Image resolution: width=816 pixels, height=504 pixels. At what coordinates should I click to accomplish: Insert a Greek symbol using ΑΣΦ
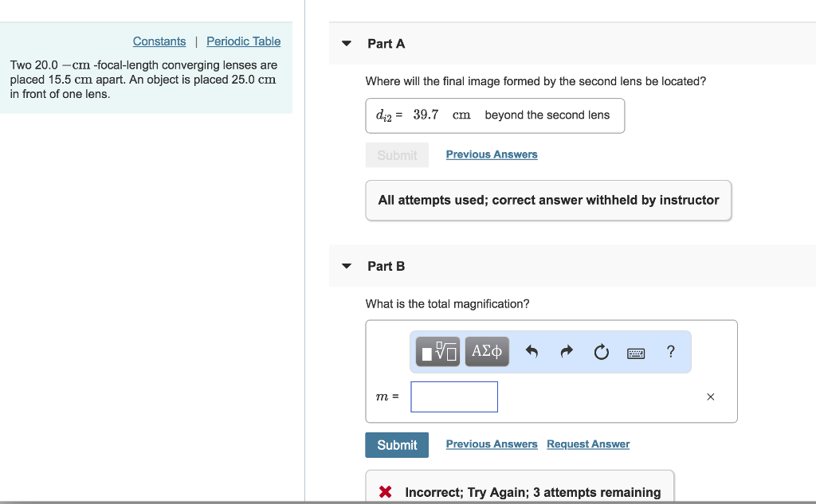tap(487, 351)
